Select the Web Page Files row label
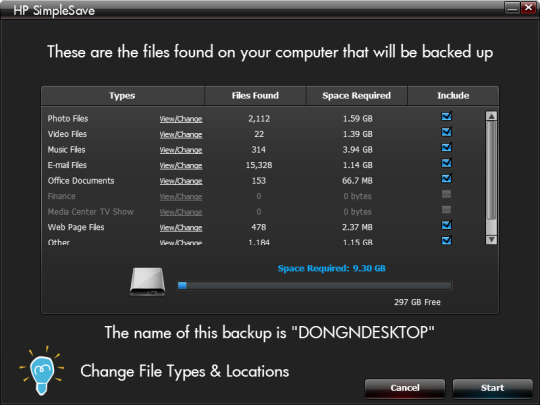This screenshot has height=405, width=540. (x=76, y=227)
